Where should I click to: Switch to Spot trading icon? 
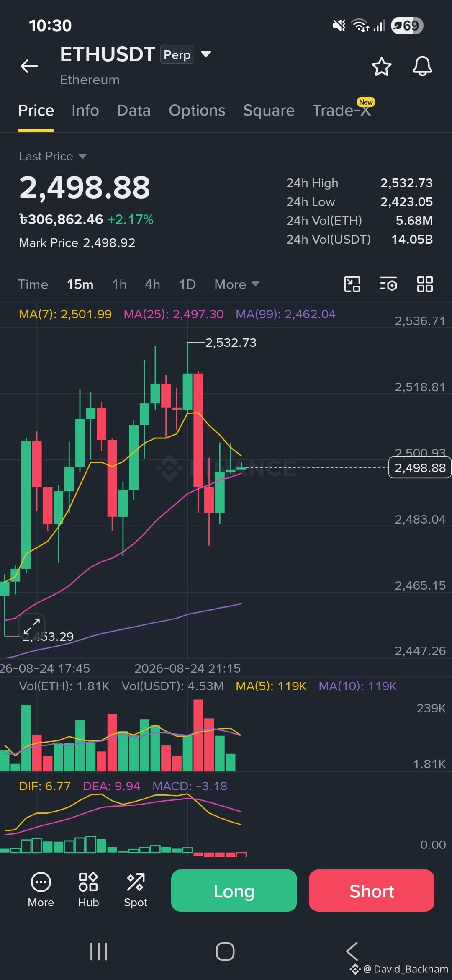point(136,890)
